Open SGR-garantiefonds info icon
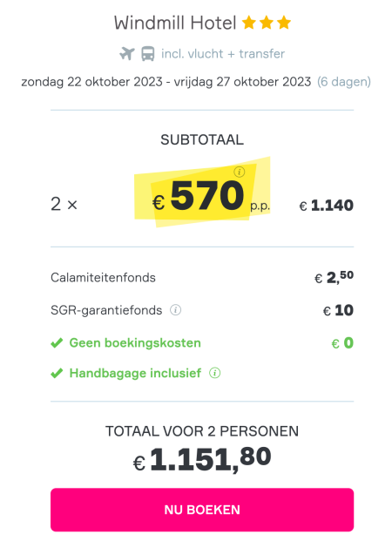392x541 pixels. tap(175, 310)
